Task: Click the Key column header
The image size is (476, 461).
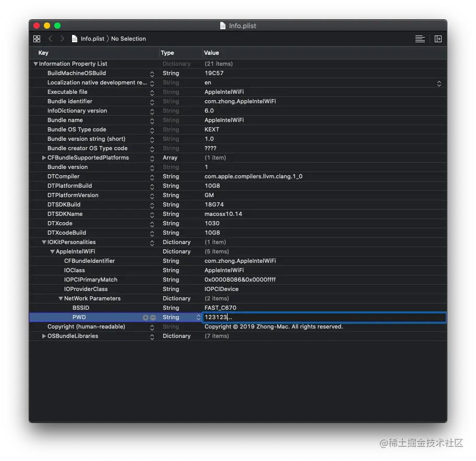Action: [43, 53]
